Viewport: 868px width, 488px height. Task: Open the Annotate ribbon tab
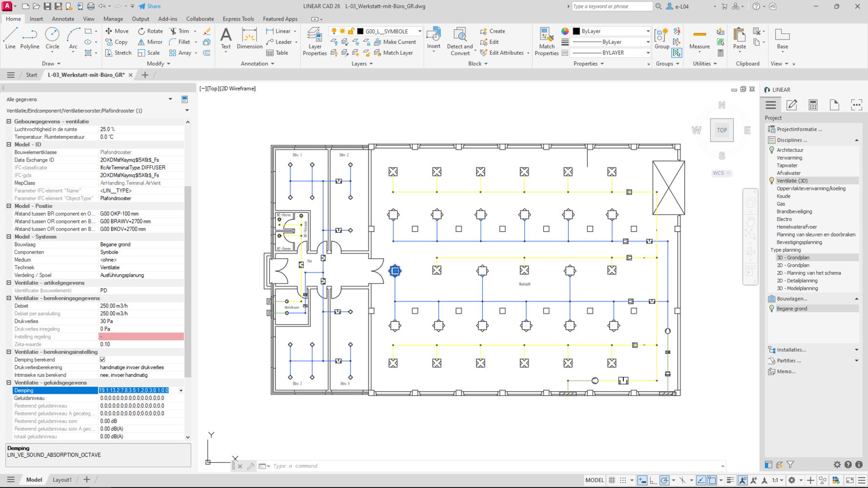pyautogui.click(x=63, y=19)
